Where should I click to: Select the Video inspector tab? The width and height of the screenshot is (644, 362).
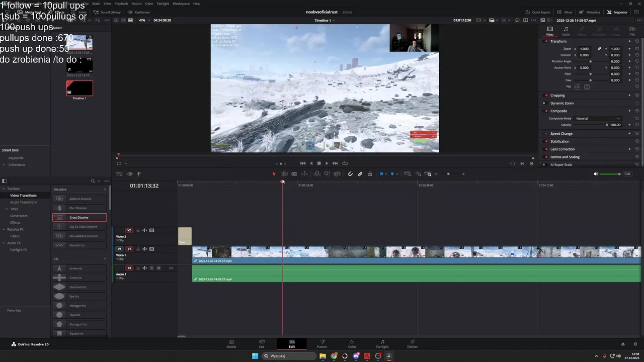[550, 31]
